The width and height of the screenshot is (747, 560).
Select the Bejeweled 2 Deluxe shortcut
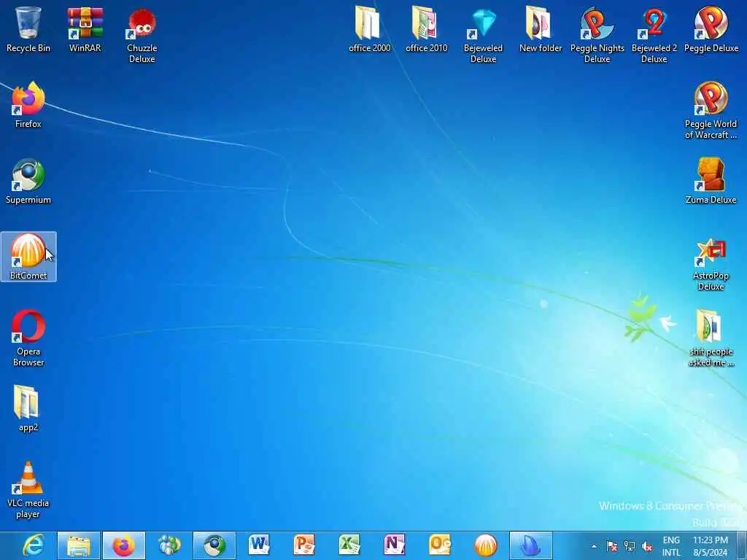654,35
